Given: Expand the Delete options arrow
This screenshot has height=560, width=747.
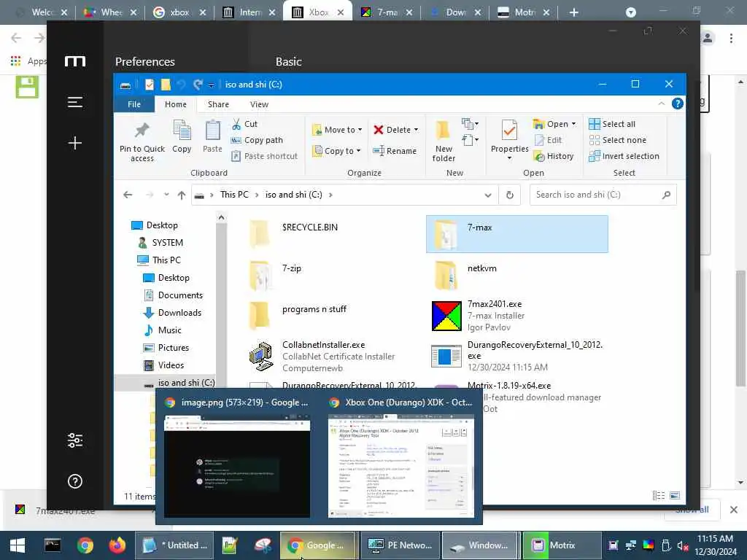Looking at the screenshot, I should (x=417, y=130).
